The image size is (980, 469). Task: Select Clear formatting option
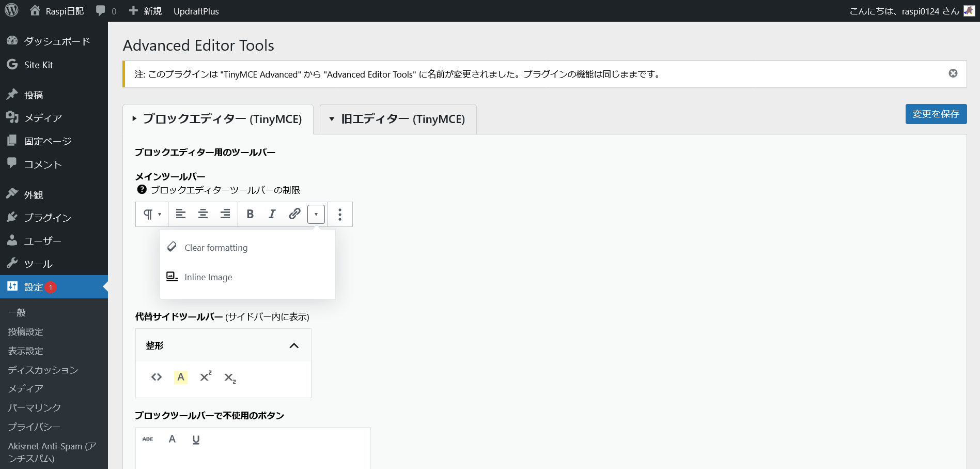247,248
